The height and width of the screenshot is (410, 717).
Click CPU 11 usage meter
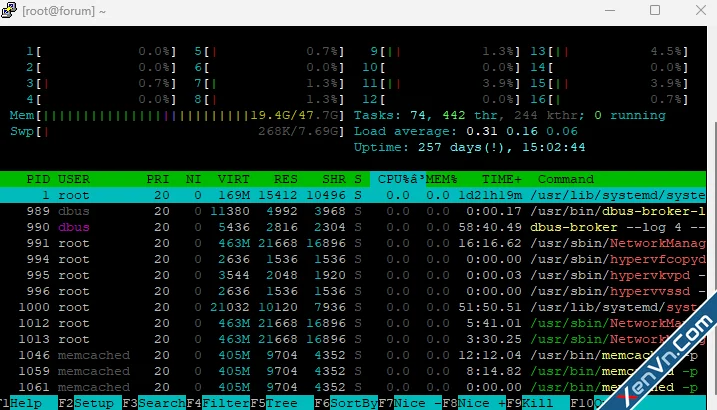(x=441, y=83)
